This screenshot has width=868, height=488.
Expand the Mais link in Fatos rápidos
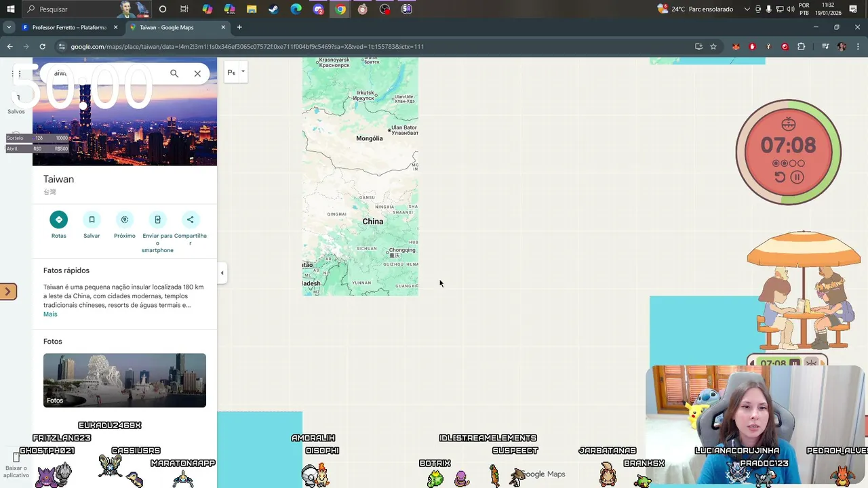coord(50,314)
